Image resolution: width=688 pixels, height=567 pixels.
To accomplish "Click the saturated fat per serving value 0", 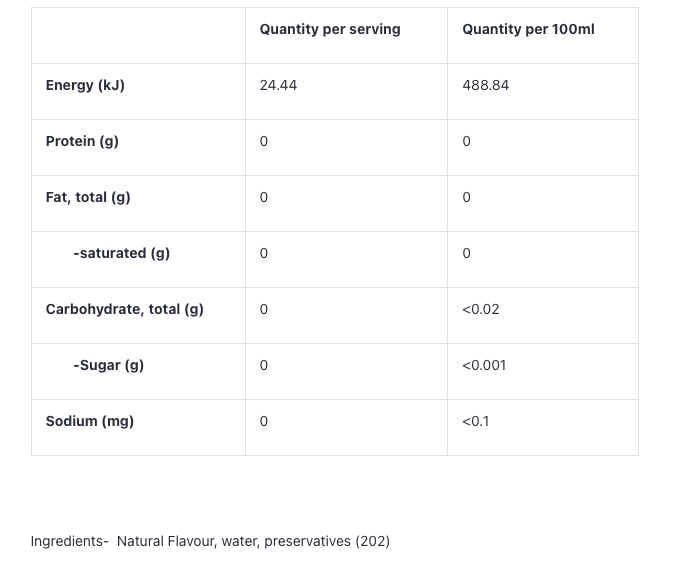I will pyautogui.click(x=264, y=253).
